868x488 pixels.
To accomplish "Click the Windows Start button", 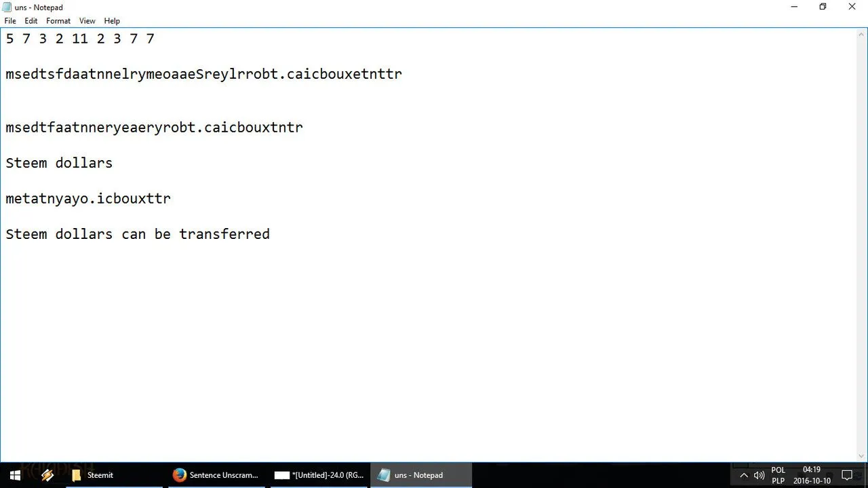I will [x=15, y=475].
